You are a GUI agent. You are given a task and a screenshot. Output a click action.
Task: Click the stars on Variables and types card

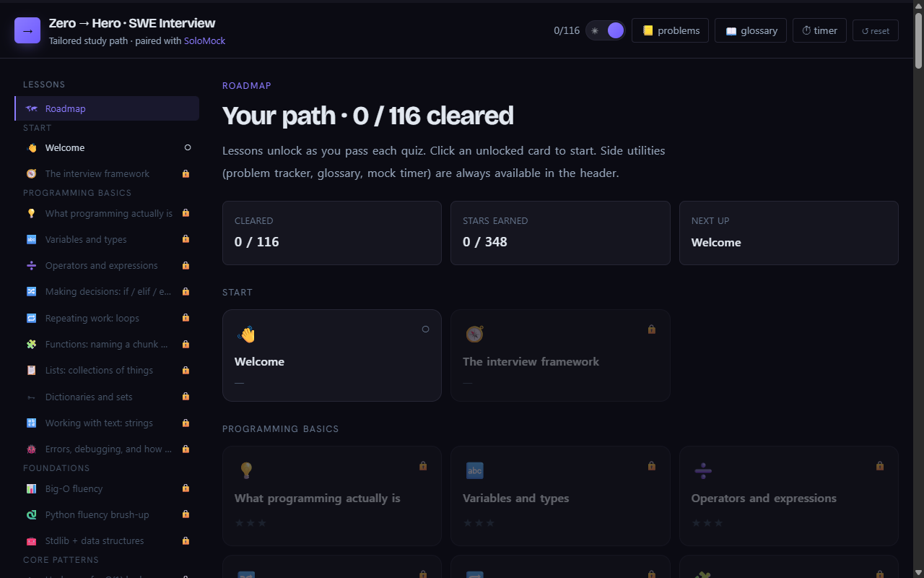pyautogui.click(x=479, y=522)
